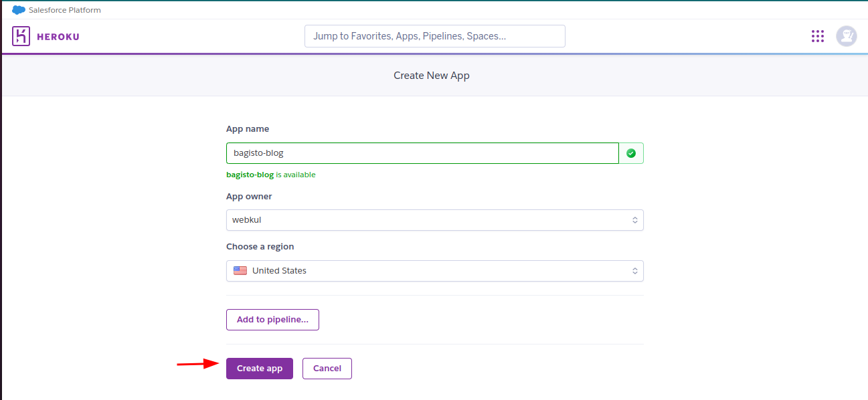Open the user avatar account menu
The width and height of the screenshot is (868, 400).
[847, 36]
